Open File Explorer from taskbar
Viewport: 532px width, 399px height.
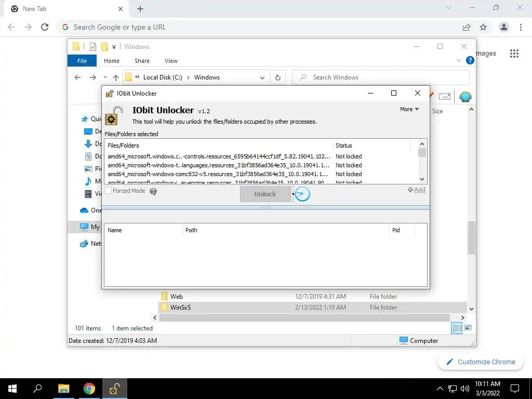point(63,389)
